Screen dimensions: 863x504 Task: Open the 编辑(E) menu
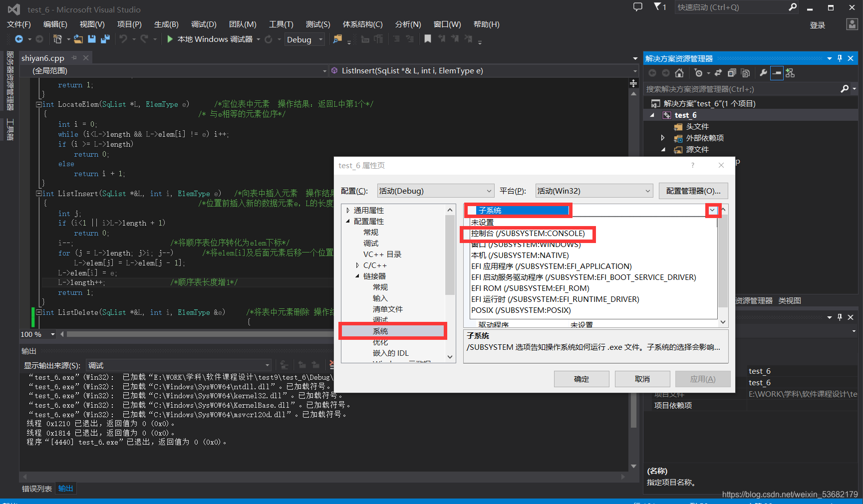pos(55,24)
